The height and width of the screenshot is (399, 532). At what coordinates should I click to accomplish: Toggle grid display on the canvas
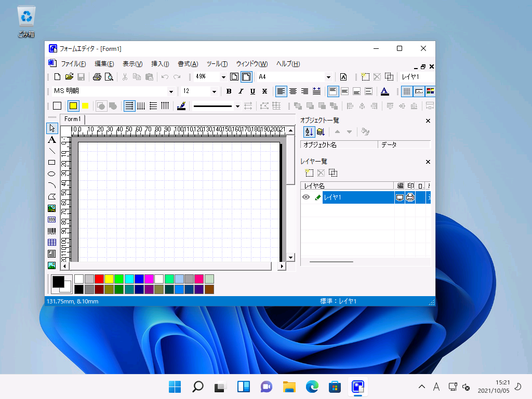coord(406,91)
